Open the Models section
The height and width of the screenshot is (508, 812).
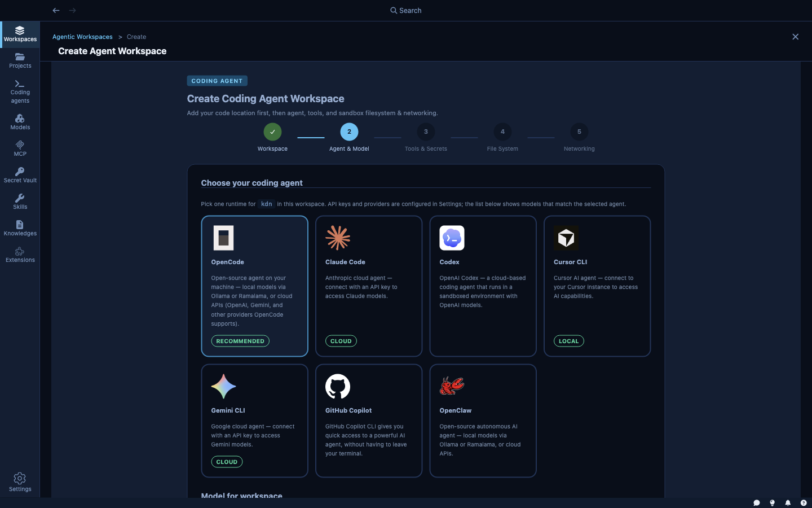(20, 122)
